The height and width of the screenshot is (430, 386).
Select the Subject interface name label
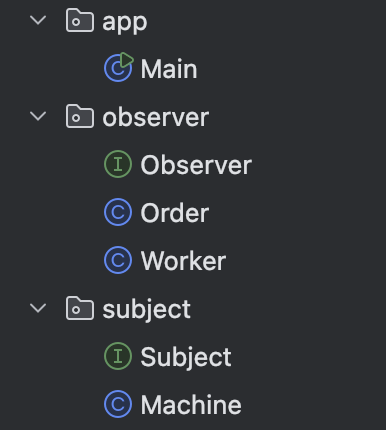pyautogui.click(x=186, y=358)
